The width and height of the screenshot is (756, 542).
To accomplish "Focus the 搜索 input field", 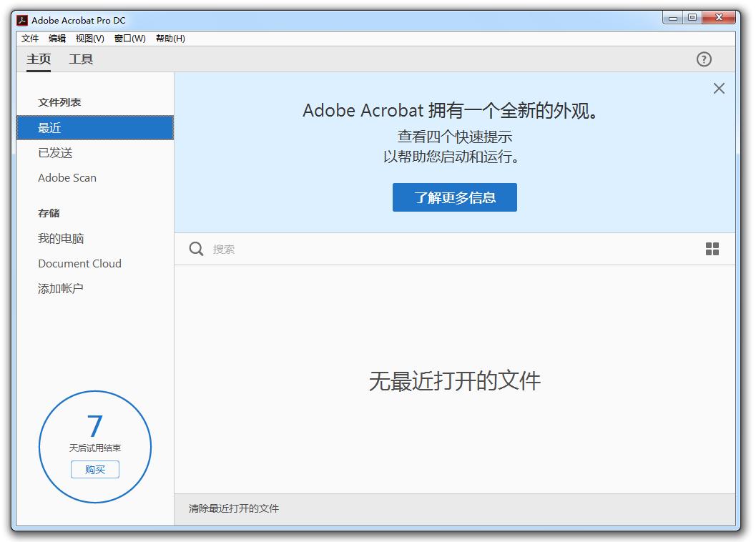I will [x=453, y=249].
